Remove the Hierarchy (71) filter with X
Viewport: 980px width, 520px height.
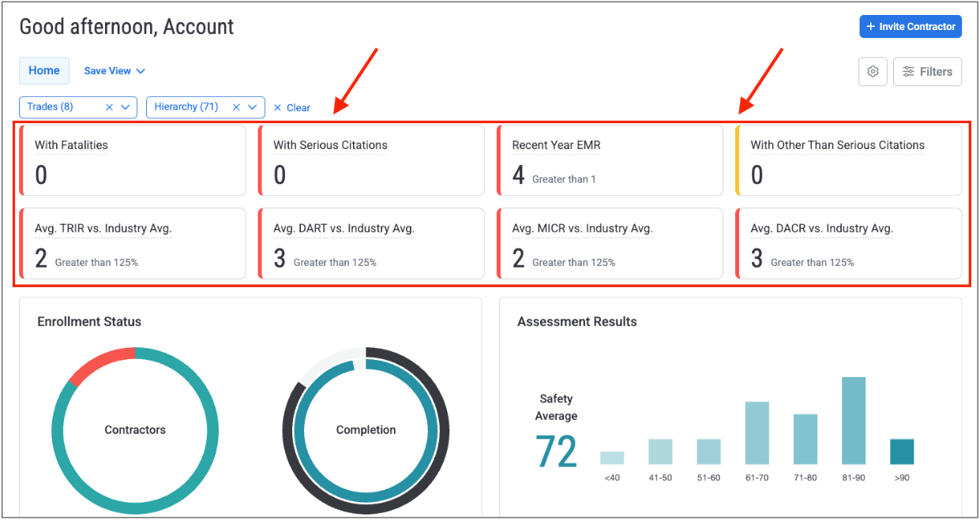236,107
